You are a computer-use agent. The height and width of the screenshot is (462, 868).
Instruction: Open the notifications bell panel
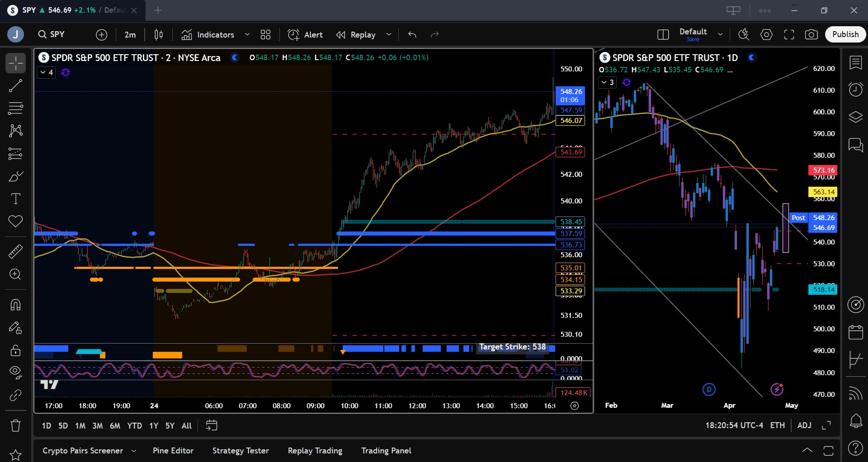pyautogui.click(x=855, y=421)
